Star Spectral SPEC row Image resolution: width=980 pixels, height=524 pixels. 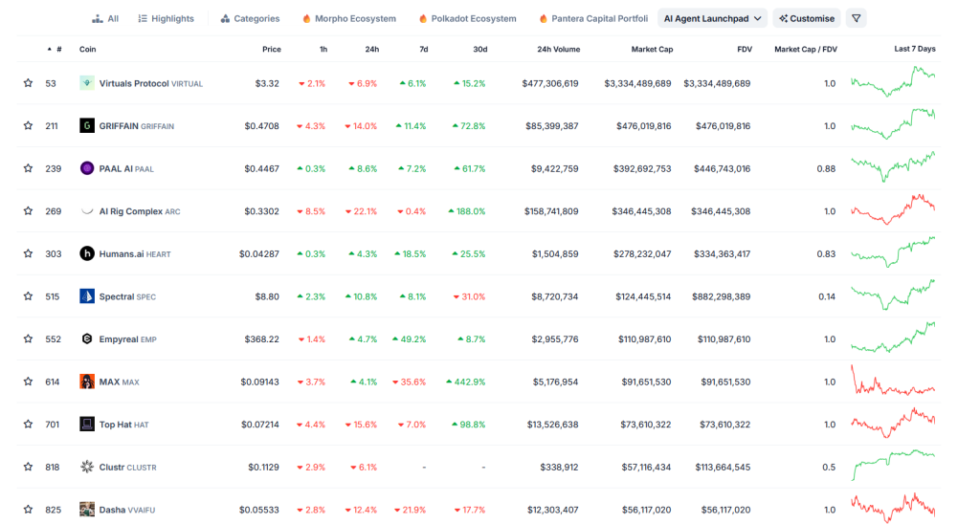[28, 296]
